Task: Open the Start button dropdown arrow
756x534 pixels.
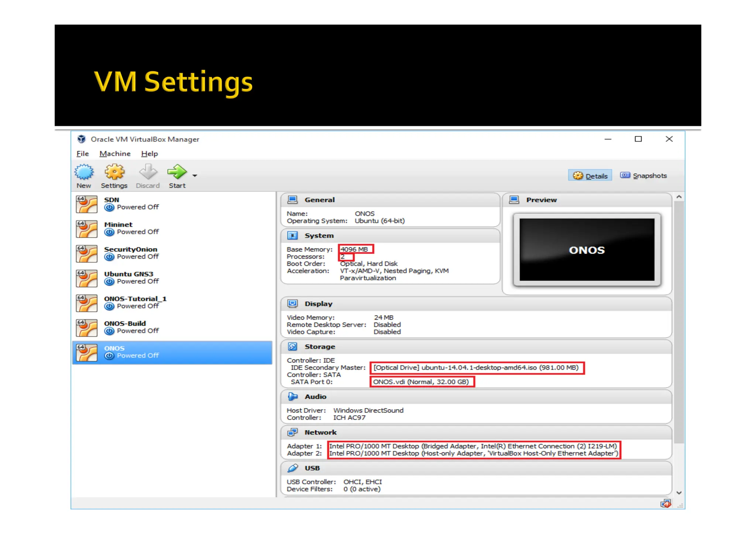Action: tap(195, 176)
